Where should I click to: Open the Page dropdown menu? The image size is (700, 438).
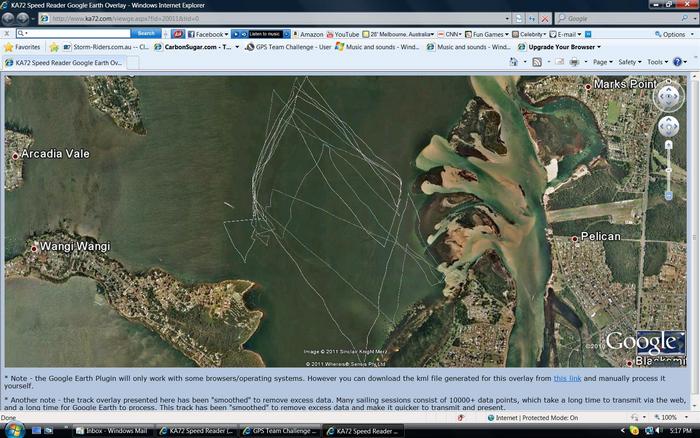pos(603,62)
